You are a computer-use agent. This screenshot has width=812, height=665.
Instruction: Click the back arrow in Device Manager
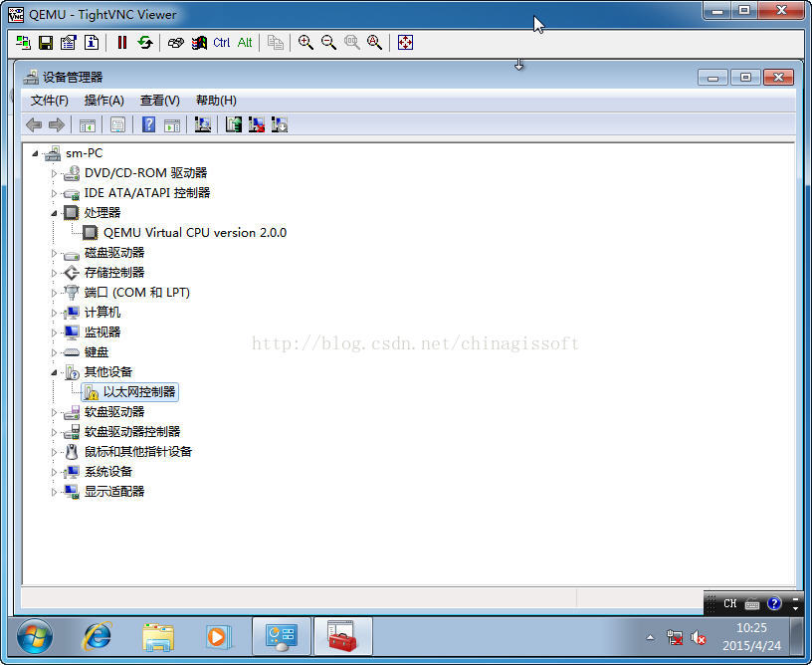34,124
